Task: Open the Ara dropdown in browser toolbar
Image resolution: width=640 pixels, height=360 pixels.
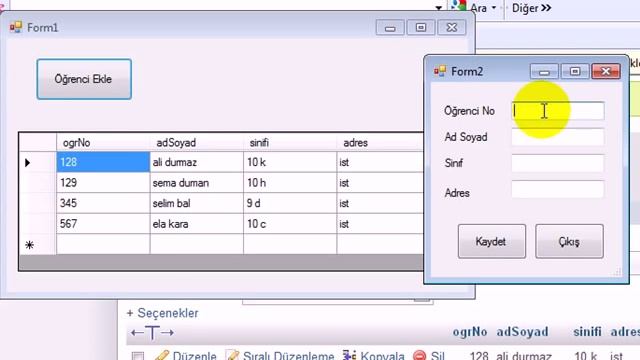Action: pos(494,8)
